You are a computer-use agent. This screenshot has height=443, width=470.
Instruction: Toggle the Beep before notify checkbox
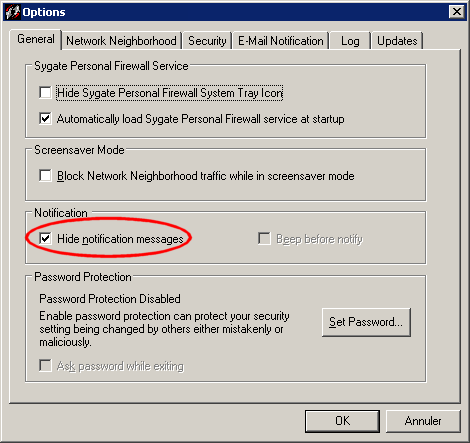pos(265,239)
